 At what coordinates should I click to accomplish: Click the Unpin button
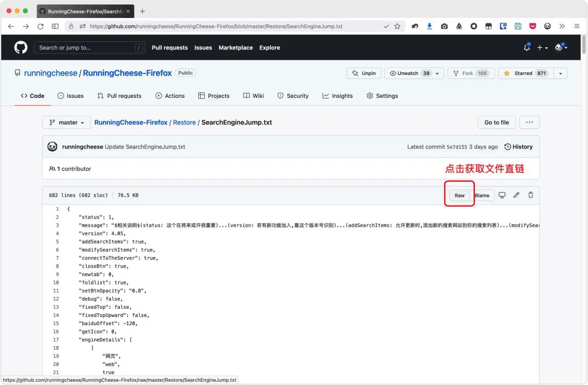point(364,73)
